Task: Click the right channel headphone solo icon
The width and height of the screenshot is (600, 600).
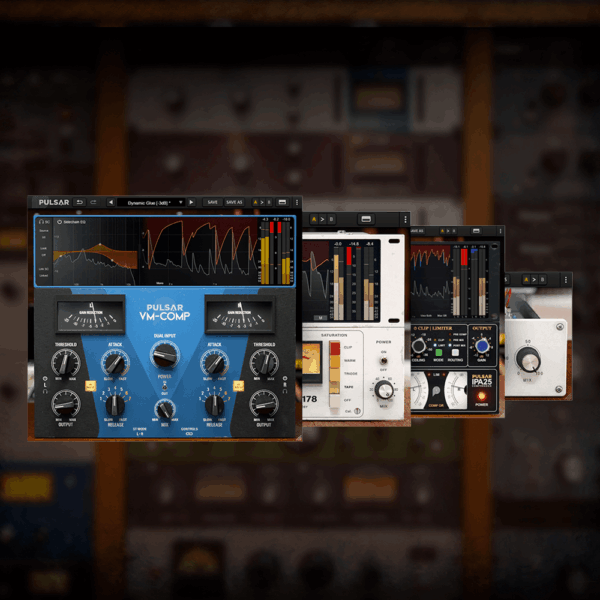Action: 285,391
